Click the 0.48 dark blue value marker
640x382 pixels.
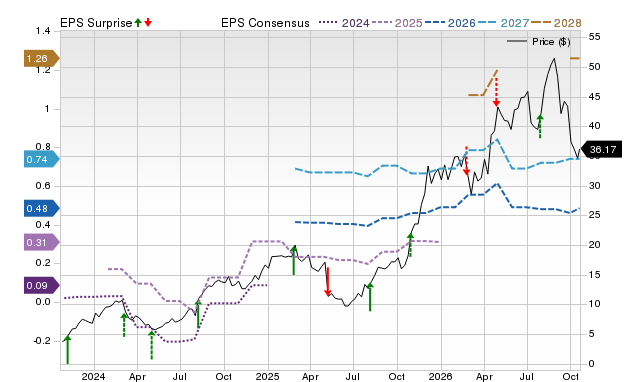point(42,209)
